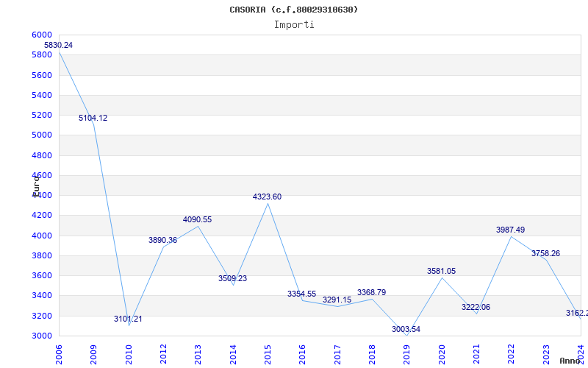Select the 5400 y-axis value

pos(42,95)
